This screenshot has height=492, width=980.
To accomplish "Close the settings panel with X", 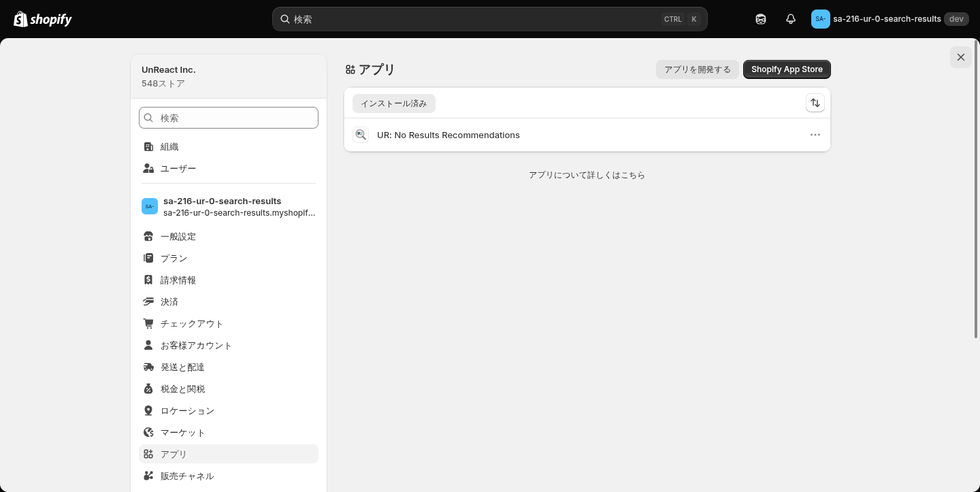I will pos(961,57).
